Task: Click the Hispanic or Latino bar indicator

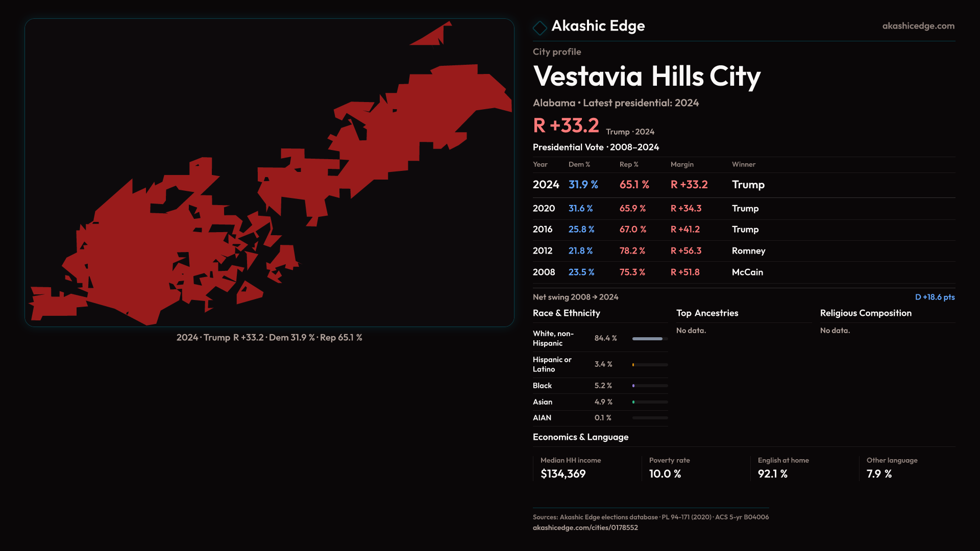Action: (649, 365)
